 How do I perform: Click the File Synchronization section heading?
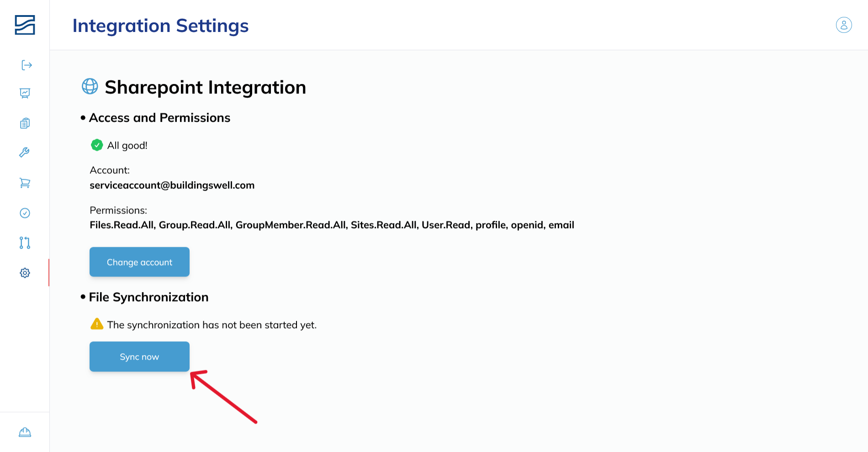148,297
